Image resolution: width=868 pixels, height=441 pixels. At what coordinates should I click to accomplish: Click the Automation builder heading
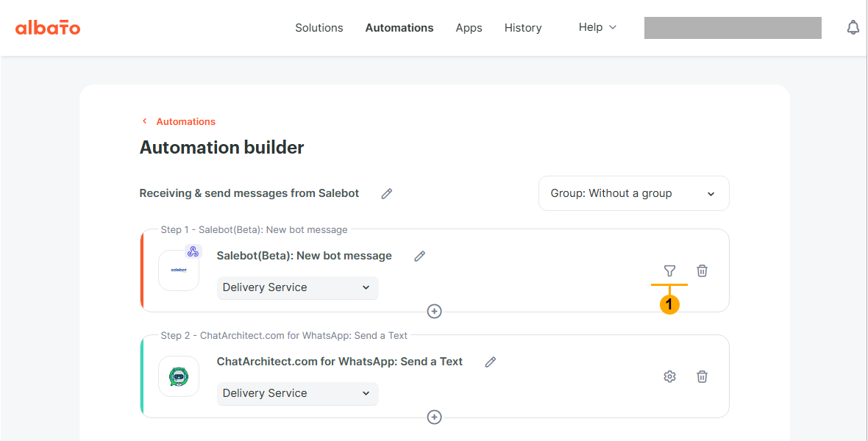click(x=221, y=148)
